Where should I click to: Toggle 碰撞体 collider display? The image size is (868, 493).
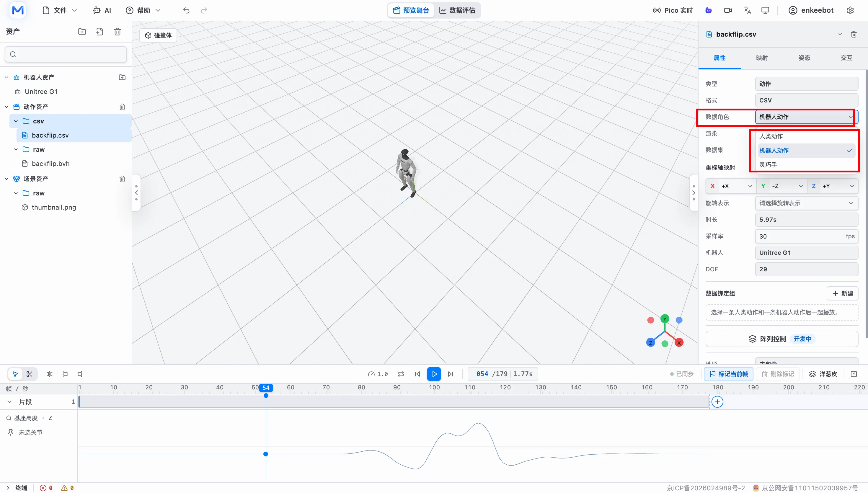159,35
